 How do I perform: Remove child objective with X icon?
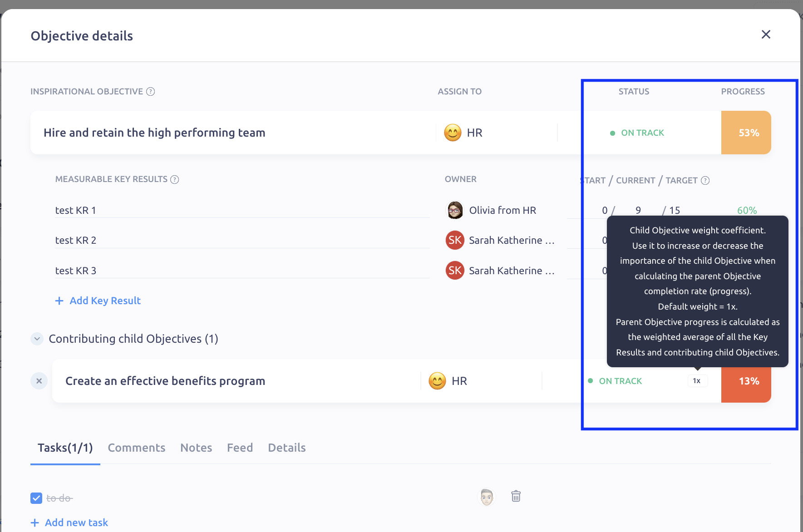pyautogui.click(x=39, y=381)
